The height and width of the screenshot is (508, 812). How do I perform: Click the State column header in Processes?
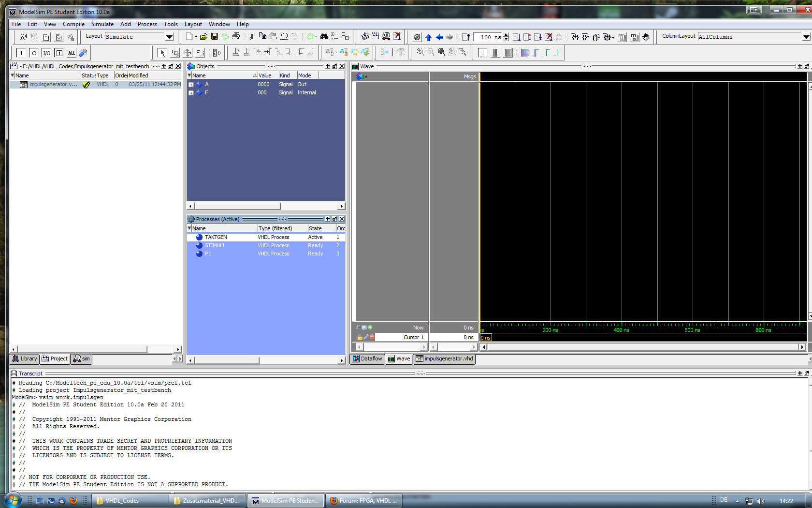tap(321, 228)
